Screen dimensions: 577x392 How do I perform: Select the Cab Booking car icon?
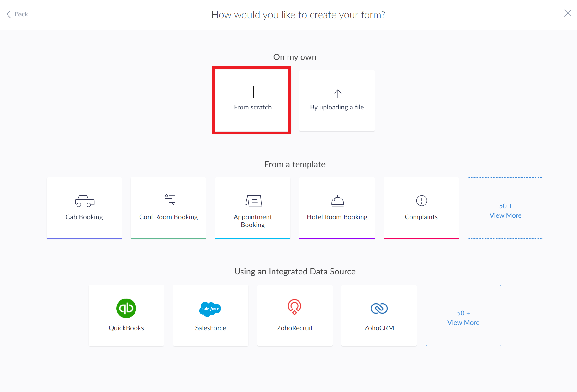pyautogui.click(x=84, y=201)
